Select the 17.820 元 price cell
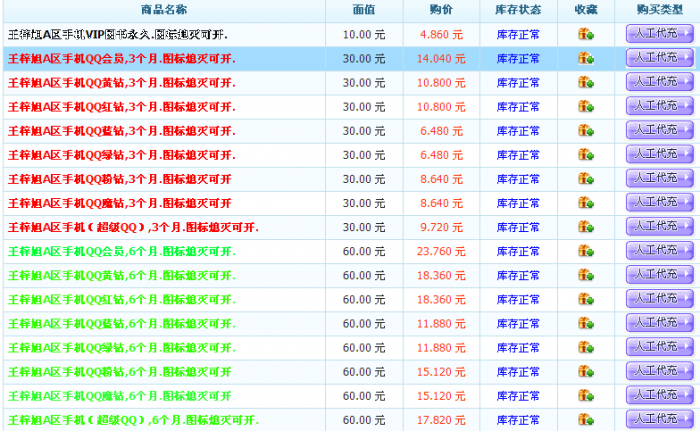Viewport: 700px width, 431px height. (441, 420)
